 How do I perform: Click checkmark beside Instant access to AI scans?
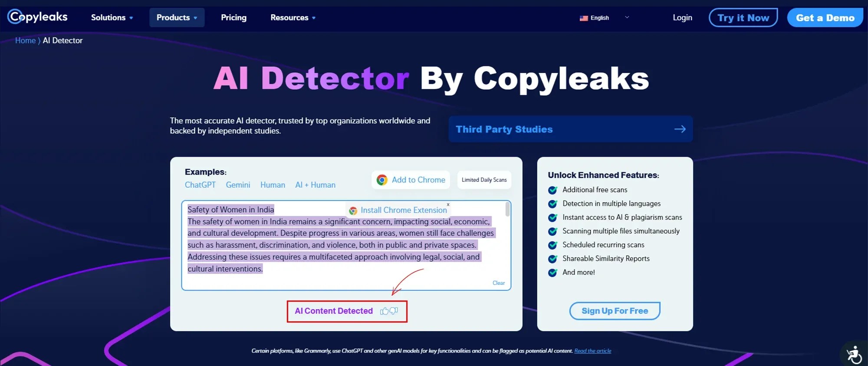[553, 218]
